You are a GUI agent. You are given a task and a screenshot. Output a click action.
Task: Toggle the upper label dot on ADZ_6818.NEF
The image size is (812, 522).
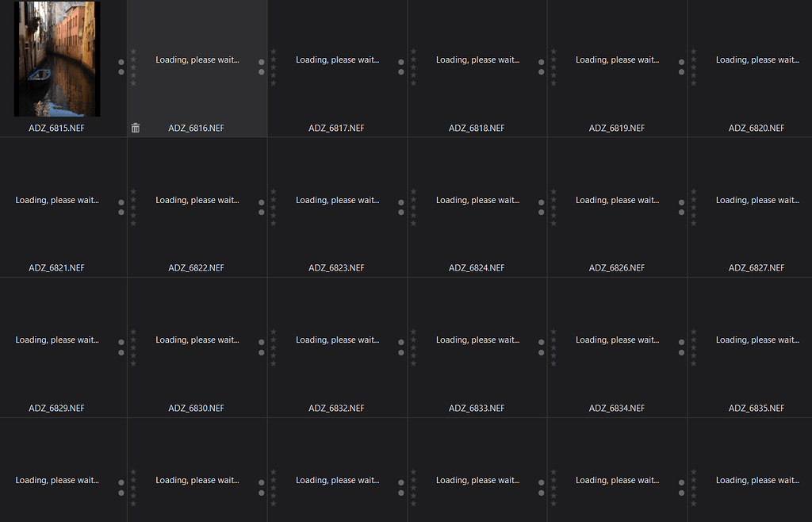(x=541, y=62)
